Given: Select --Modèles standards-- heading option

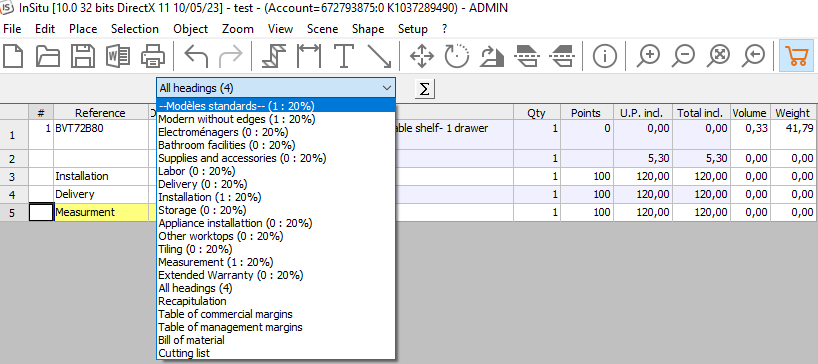Looking at the screenshot, I should [276, 106].
